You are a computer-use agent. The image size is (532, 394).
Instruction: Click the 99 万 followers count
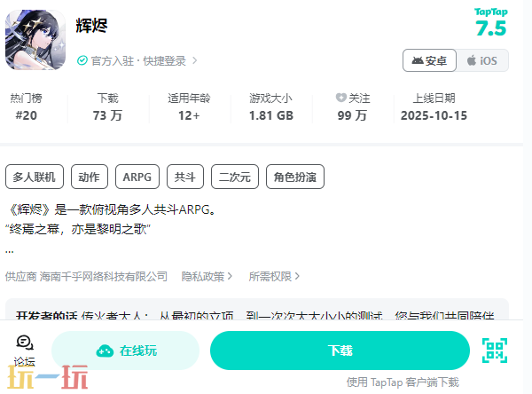pyautogui.click(x=352, y=115)
